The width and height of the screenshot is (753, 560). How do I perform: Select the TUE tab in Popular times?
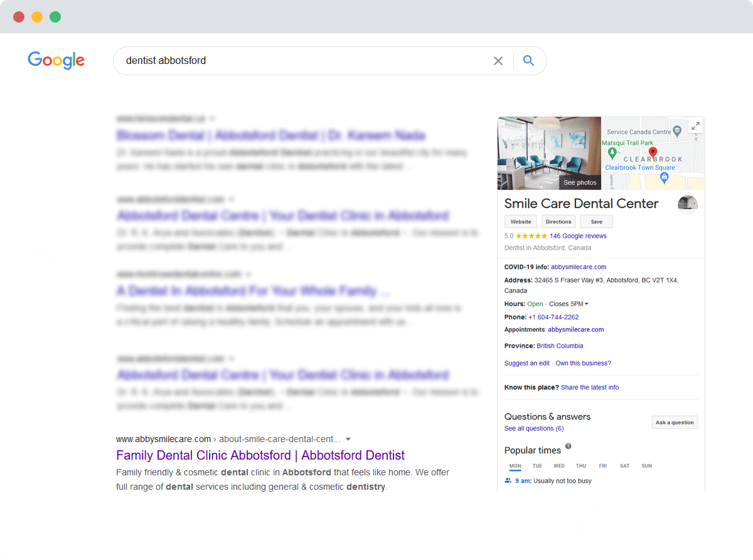pos(537,466)
